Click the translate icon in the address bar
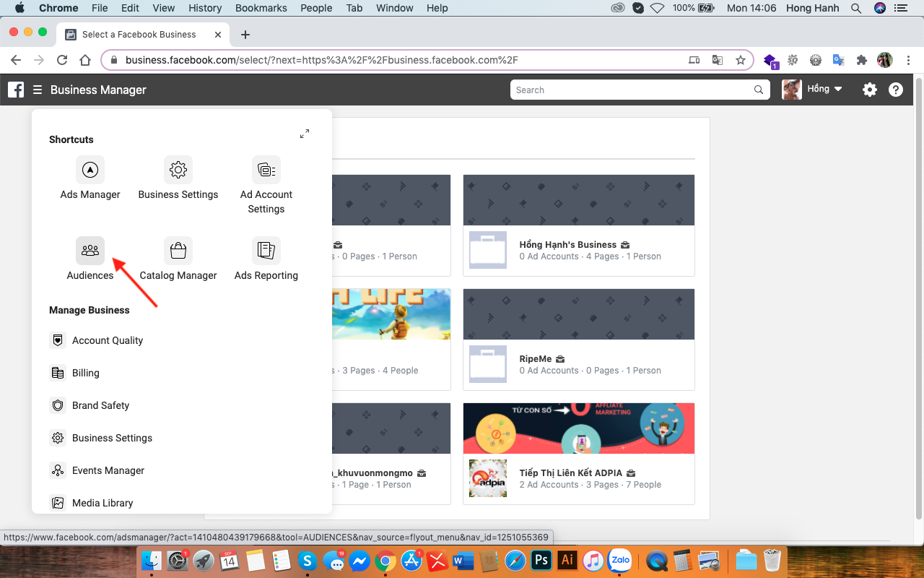 pyautogui.click(x=717, y=60)
